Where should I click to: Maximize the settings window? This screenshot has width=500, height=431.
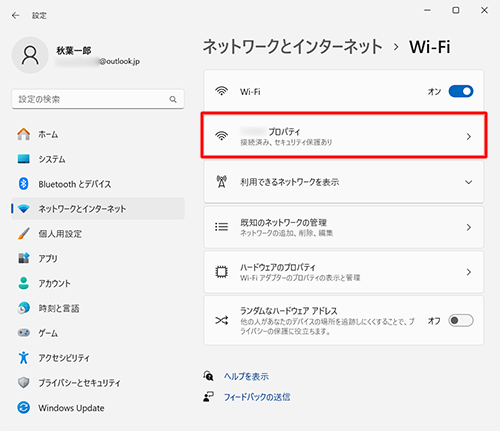tap(456, 10)
